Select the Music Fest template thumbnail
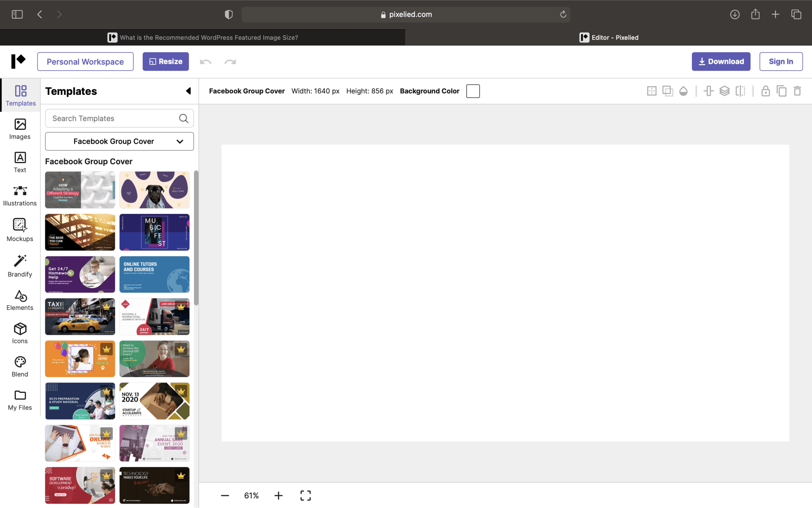The width and height of the screenshot is (812, 508). click(x=154, y=232)
